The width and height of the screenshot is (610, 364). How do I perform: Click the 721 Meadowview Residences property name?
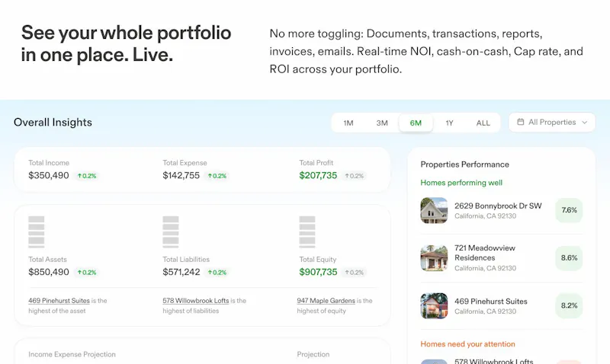[485, 253]
